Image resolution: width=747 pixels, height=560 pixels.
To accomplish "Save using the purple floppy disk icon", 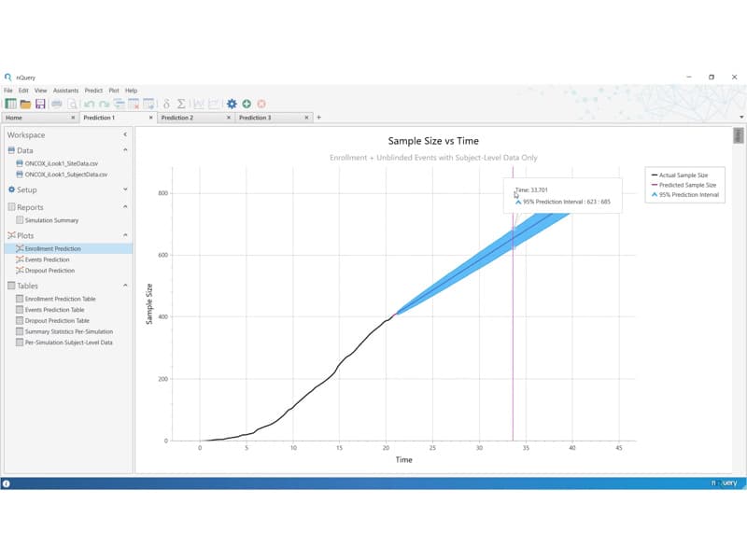I will click(x=40, y=104).
